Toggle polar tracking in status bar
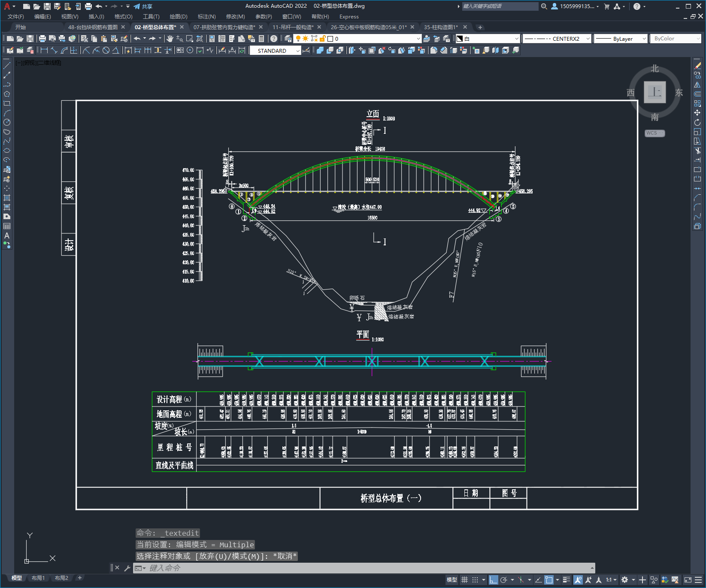Image resolution: width=706 pixels, height=588 pixels. point(504,580)
